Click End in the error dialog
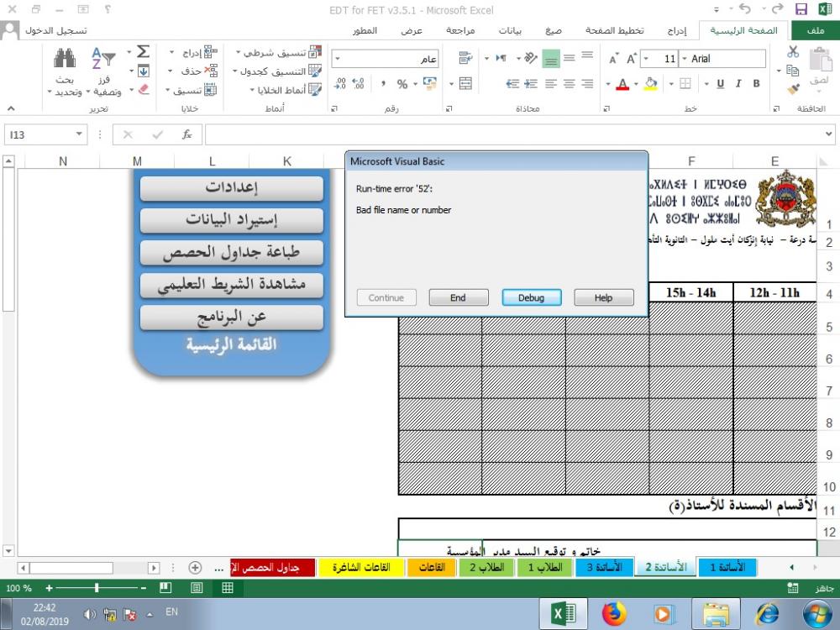 click(458, 298)
